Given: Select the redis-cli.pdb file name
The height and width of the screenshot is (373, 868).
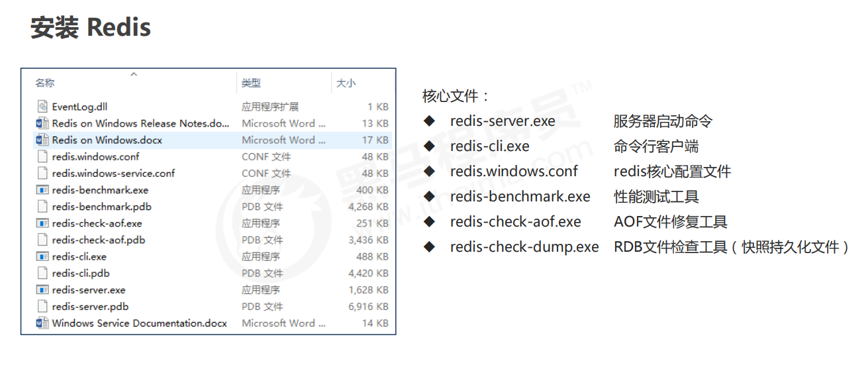Looking at the screenshot, I should coord(81,273).
